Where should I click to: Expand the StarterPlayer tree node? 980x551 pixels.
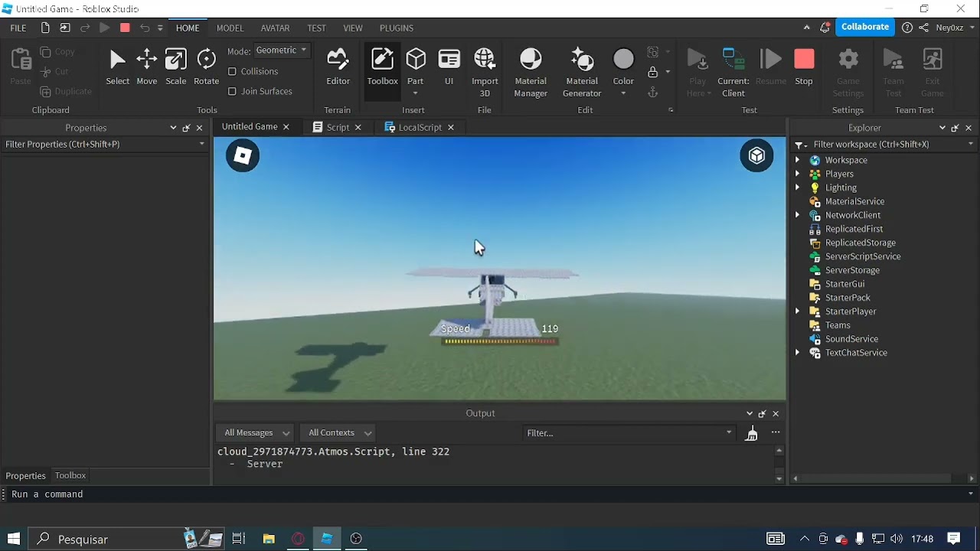[797, 311]
